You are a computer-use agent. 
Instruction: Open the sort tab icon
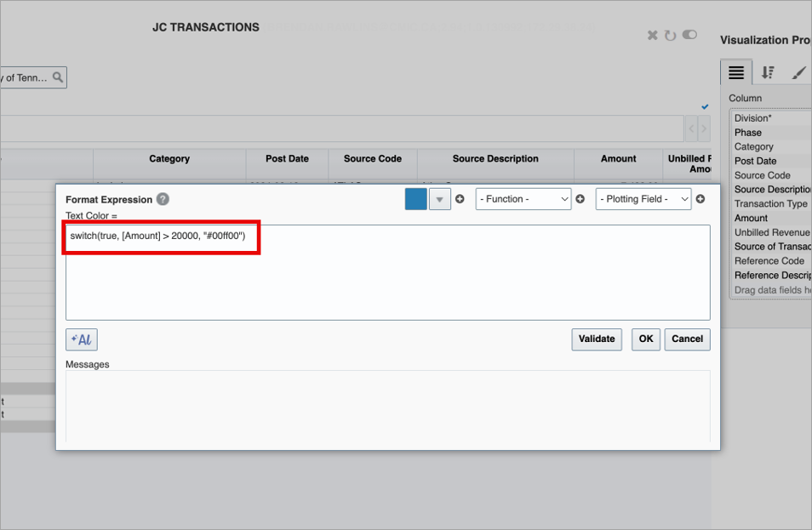[768, 72]
